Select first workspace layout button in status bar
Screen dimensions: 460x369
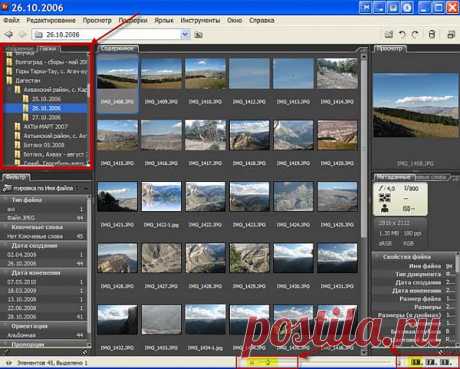point(415,362)
